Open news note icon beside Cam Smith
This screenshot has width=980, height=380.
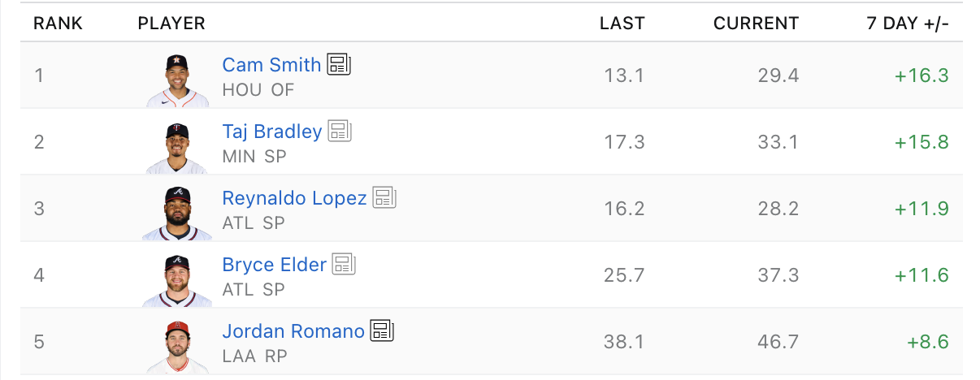pos(339,65)
